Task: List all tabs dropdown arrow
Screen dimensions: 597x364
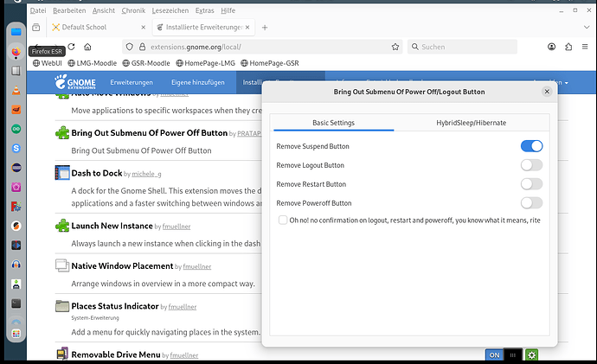Action: 587,28
